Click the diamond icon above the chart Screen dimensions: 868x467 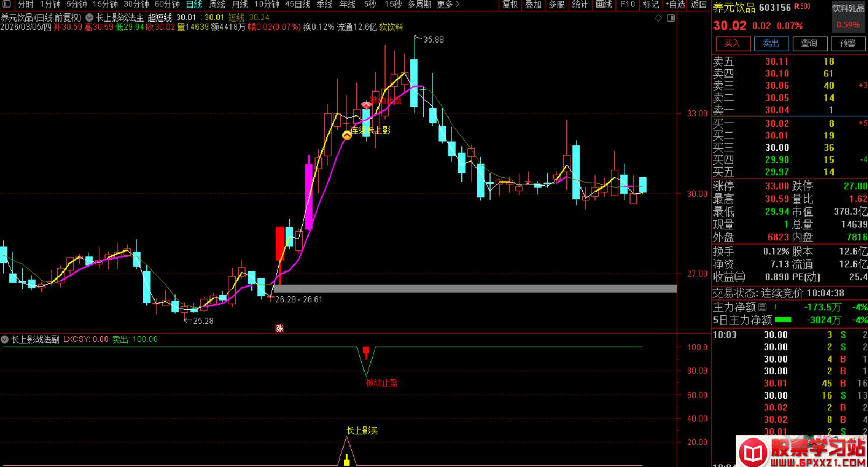tap(658, 18)
